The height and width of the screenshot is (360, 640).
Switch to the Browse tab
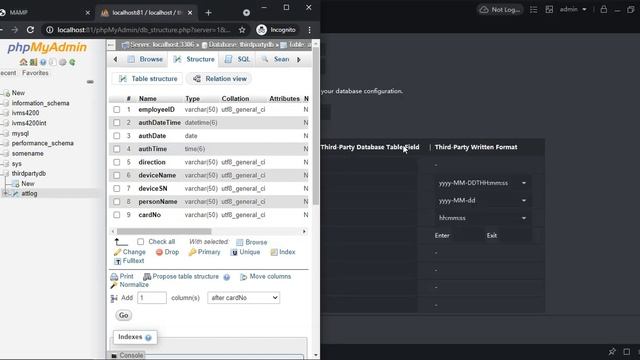pos(145,59)
